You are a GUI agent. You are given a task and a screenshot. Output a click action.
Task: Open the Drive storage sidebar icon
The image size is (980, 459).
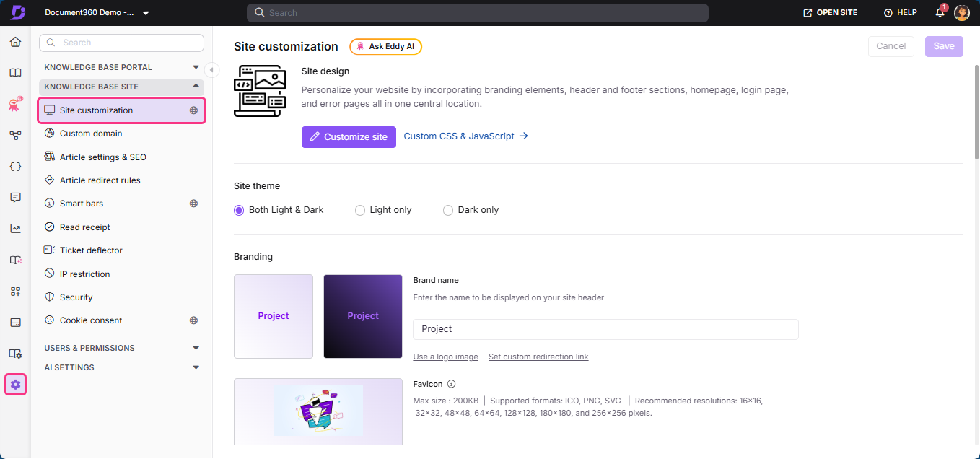click(x=15, y=323)
